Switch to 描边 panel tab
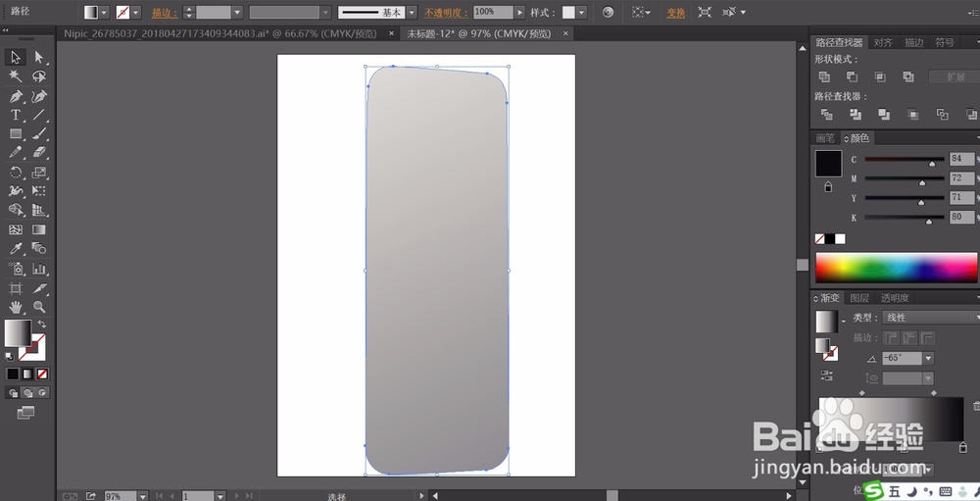Viewport: 980px width, 501px height. tap(913, 42)
